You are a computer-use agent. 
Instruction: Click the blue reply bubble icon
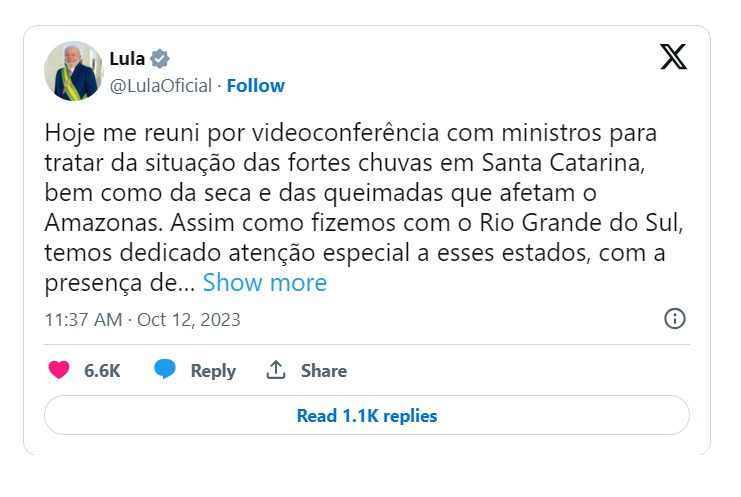point(165,370)
